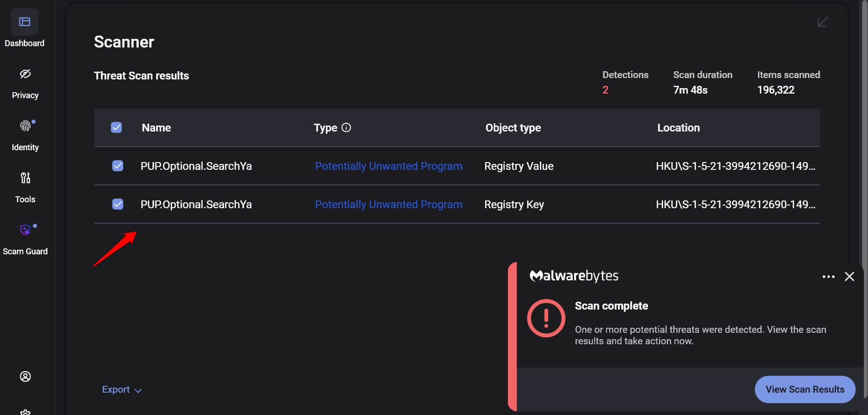Click the Registry Key object type cell
The width and height of the screenshot is (868, 415).
(x=514, y=205)
